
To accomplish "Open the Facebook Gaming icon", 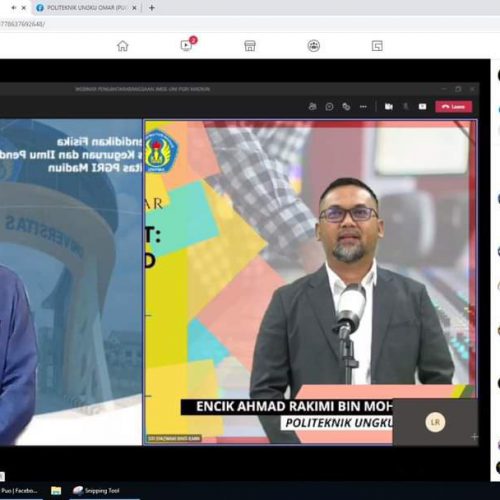I will [x=377, y=46].
